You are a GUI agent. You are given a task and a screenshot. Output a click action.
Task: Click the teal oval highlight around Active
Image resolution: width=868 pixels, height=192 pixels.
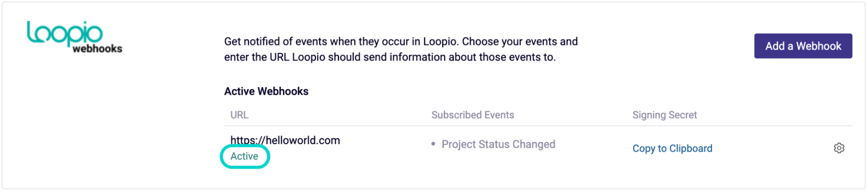click(x=245, y=156)
